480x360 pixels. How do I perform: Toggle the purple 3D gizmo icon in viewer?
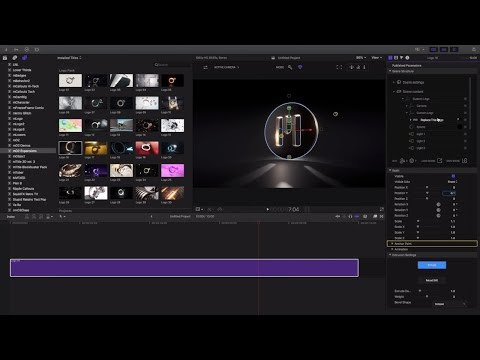coord(300,67)
